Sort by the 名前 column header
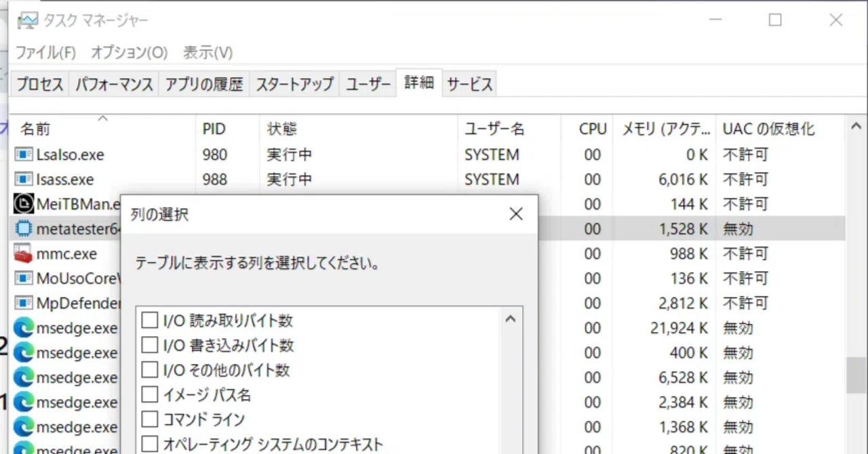 point(102,127)
